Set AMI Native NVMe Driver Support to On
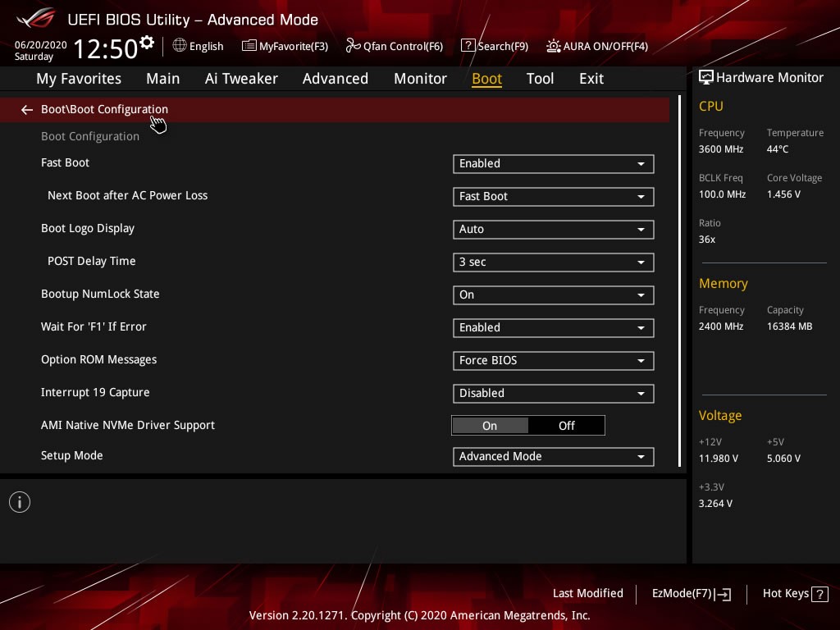Image resolution: width=840 pixels, height=630 pixels. 490,426
